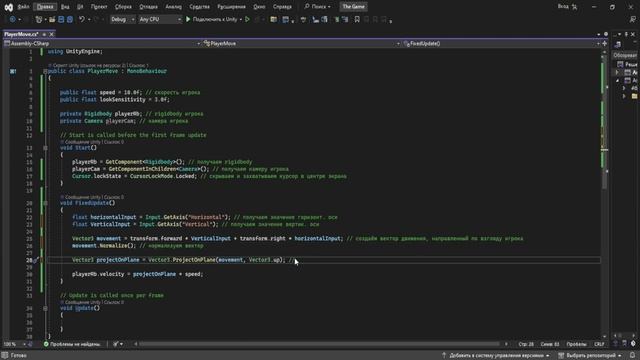The height and width of the screenshot is (360, 640).
Task: Click the start without debugging play icon
Action: coord(247,19)
